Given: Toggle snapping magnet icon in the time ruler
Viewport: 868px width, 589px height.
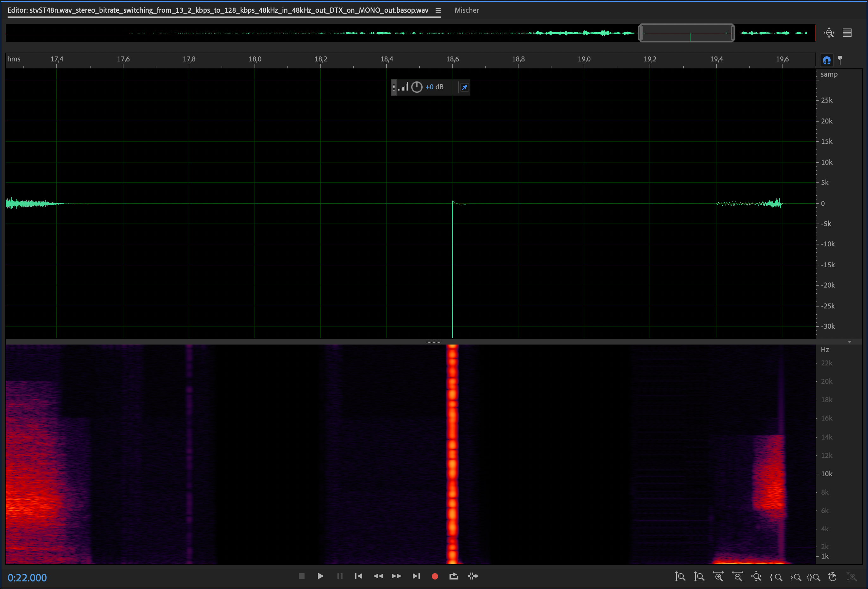Looking at the screenshot, I should click(827, 60).
